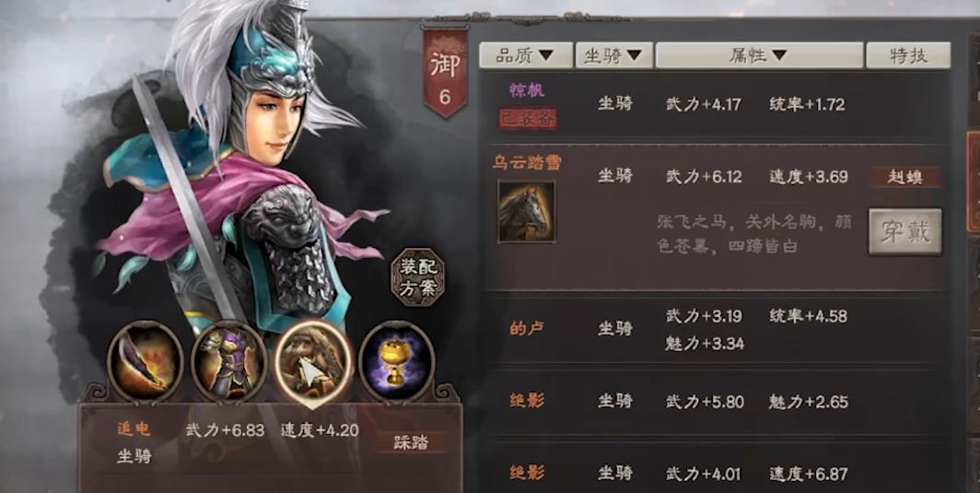980x493 pixels.
Task: Select the 惊帆 mount row
Action: tap(715, 104)
